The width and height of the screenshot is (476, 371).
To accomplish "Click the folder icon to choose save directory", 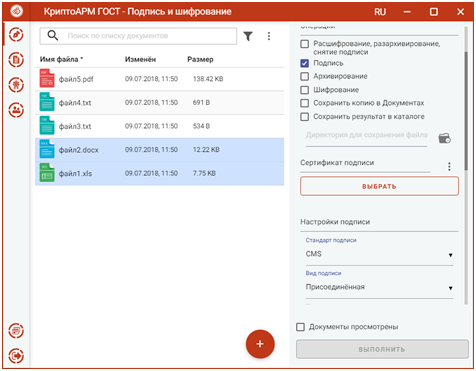I will coord(445,138).
